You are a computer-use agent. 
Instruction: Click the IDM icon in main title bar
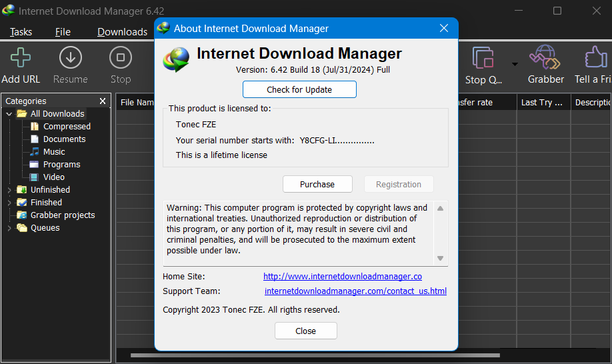(x=8, y=11)
